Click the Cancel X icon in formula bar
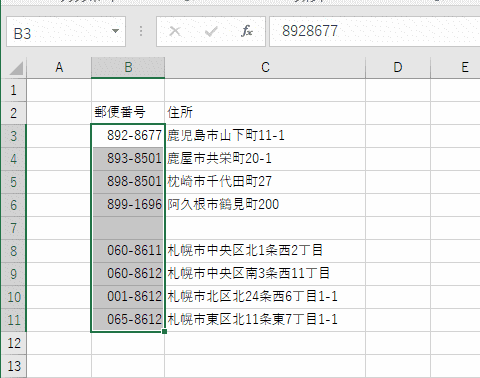 [175, 31]
